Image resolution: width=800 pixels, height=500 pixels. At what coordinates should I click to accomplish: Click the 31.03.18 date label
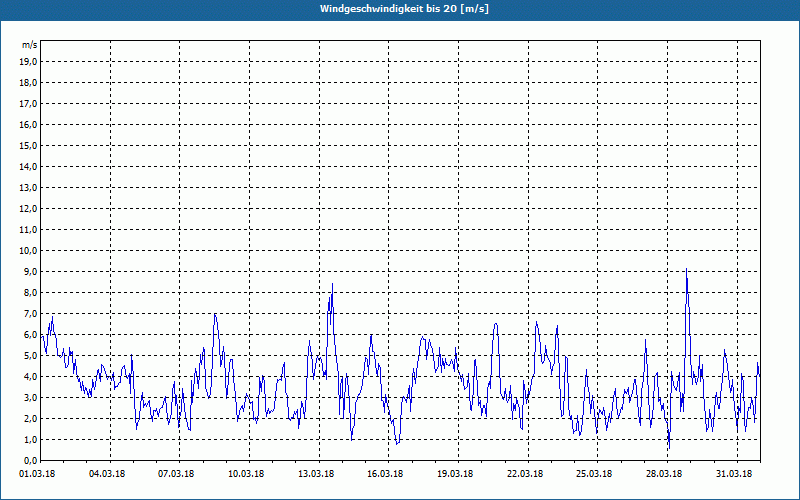pyautogui.click(x=734, y=473)
